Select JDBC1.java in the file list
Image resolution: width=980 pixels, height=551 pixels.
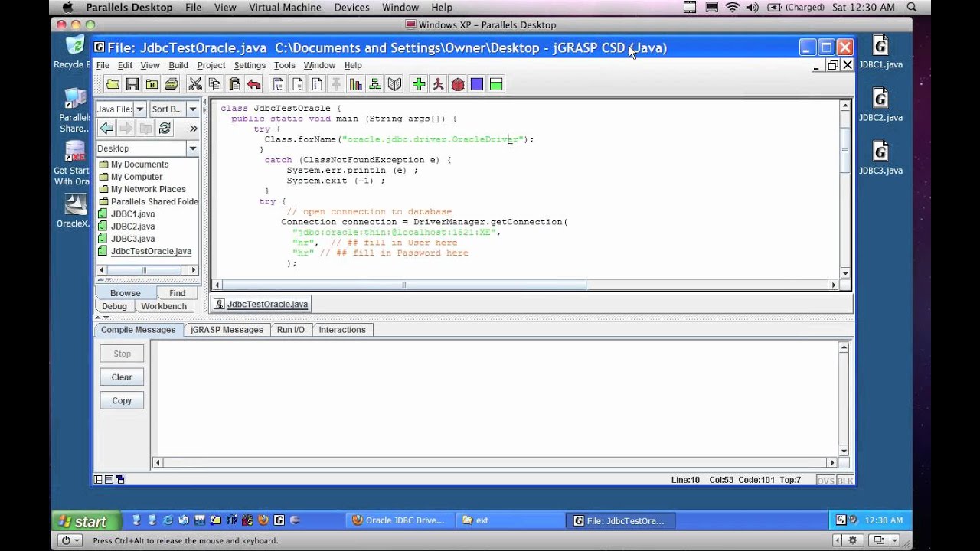coord(132,214)
